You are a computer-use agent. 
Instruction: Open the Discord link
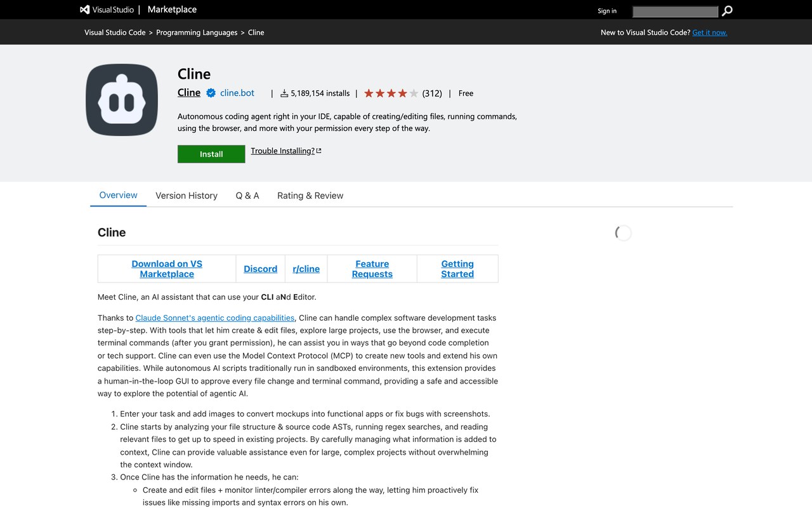(261, 269)
